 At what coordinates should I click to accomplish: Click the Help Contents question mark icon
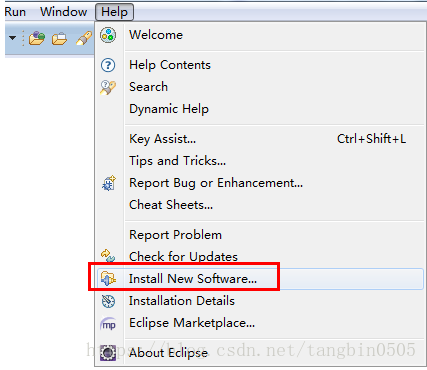[x=108, y=65]
